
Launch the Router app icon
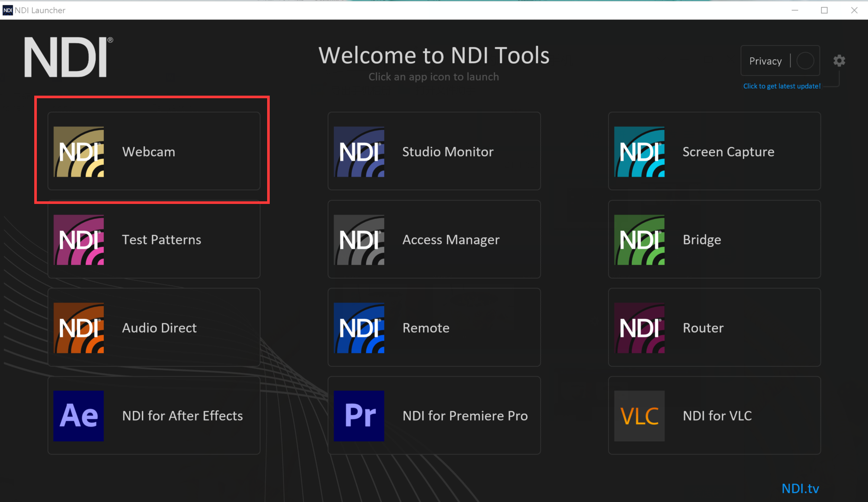639,328
